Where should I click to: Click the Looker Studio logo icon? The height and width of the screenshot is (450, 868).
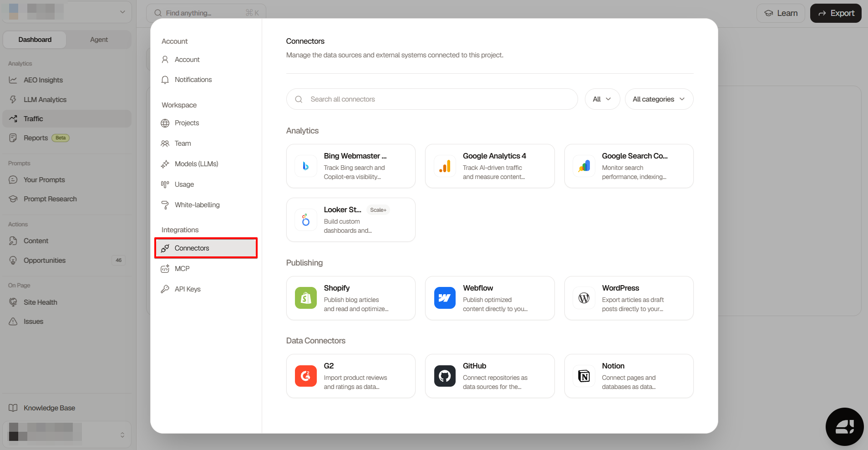click(306, 220)
